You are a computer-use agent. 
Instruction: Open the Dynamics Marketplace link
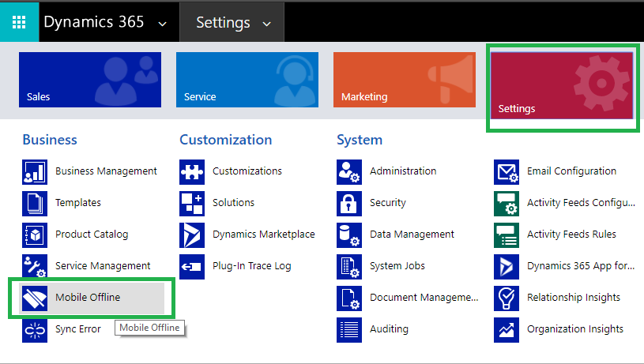tap(264, 235)
